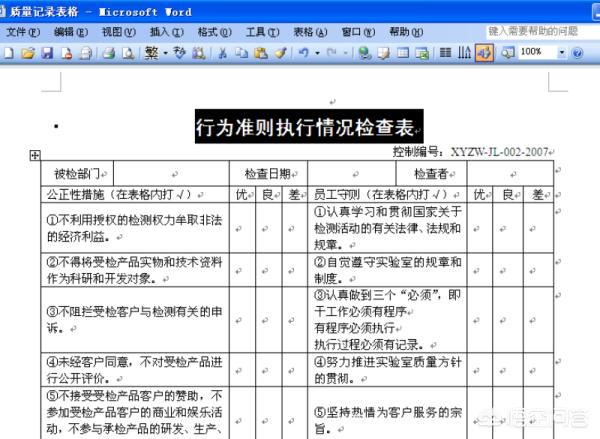
Task: Open the 表格(A) menu
Action: pos(310,32)
